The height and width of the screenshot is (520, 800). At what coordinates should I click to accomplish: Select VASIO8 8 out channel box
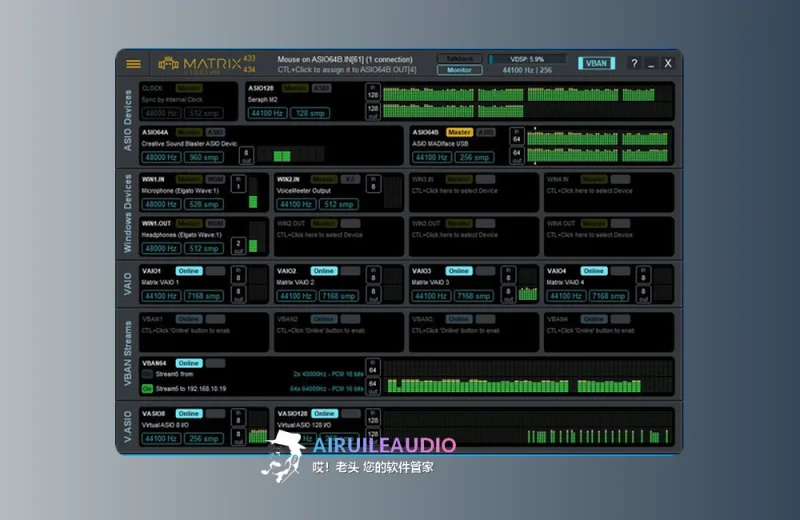point(238,436)
